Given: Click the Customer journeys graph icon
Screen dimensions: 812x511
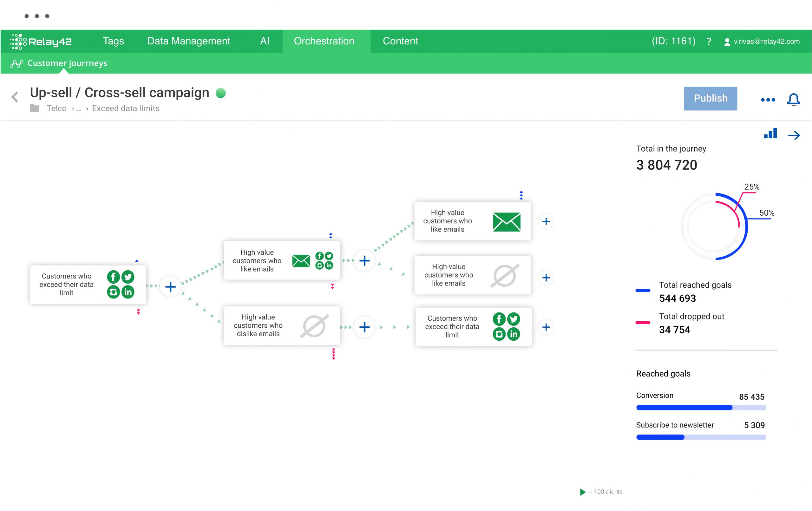Looking at the screenshot, I should click(x=16, y=63).
